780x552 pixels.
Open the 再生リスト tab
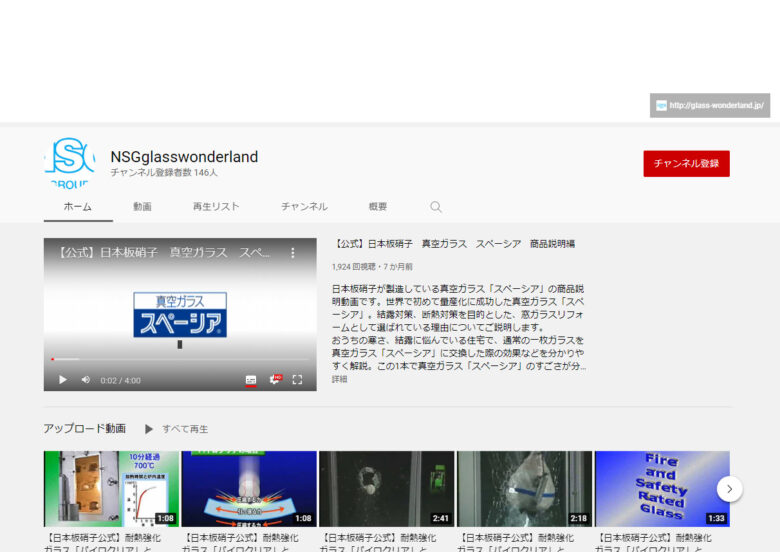point(216,207)
